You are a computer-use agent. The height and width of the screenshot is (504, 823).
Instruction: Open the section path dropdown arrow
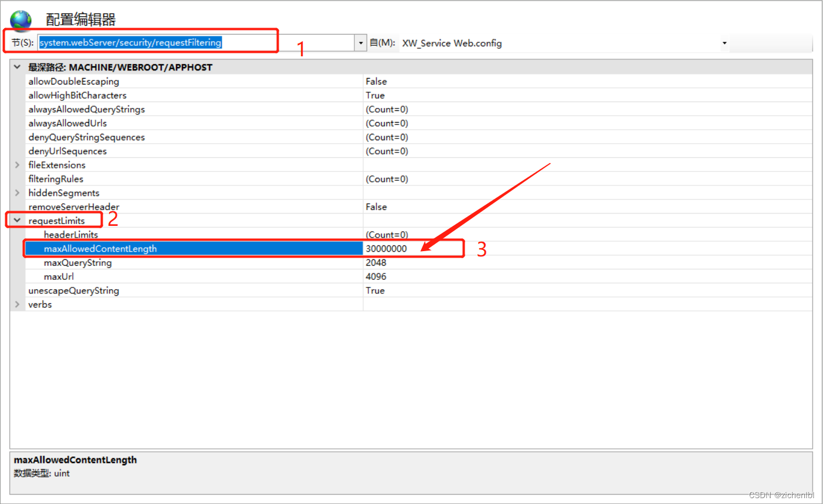pos(361,43)
